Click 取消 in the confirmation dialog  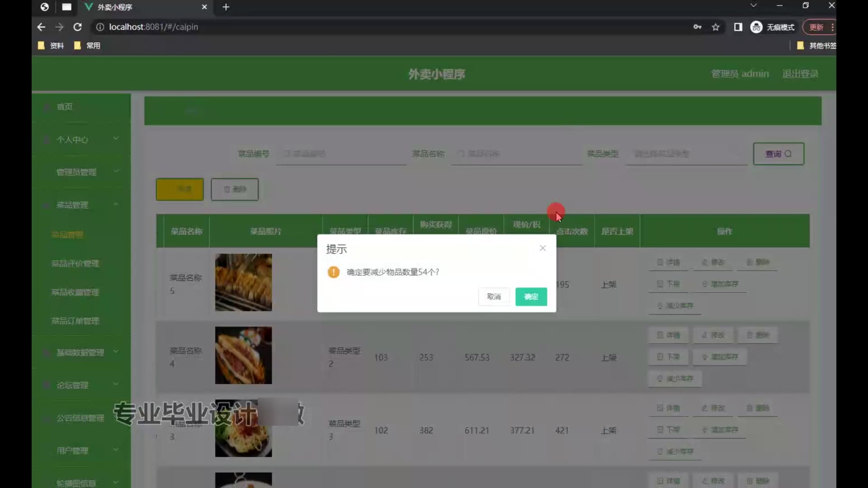tap(494, 296)
